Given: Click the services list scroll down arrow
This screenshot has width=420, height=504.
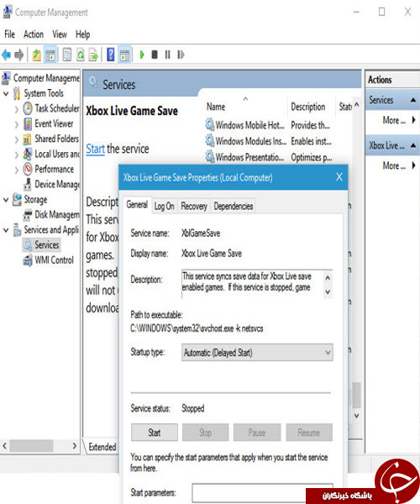Looking at the screenshot, I should (356, 416).
